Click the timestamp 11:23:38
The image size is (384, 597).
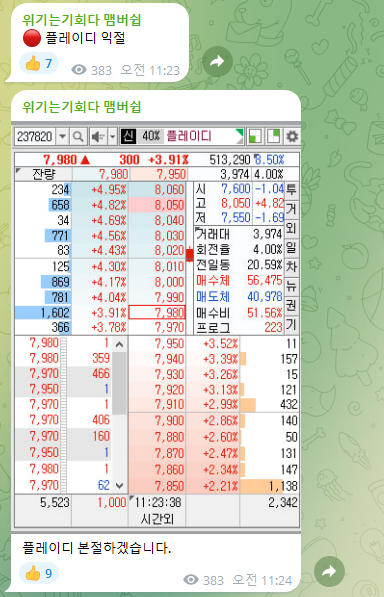tap(158, 503)
